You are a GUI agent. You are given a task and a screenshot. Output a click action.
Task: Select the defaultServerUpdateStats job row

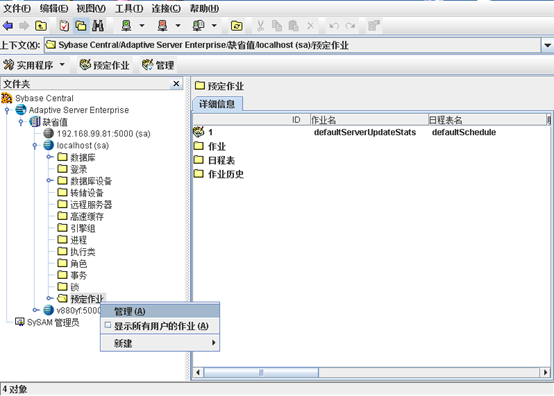371,132
